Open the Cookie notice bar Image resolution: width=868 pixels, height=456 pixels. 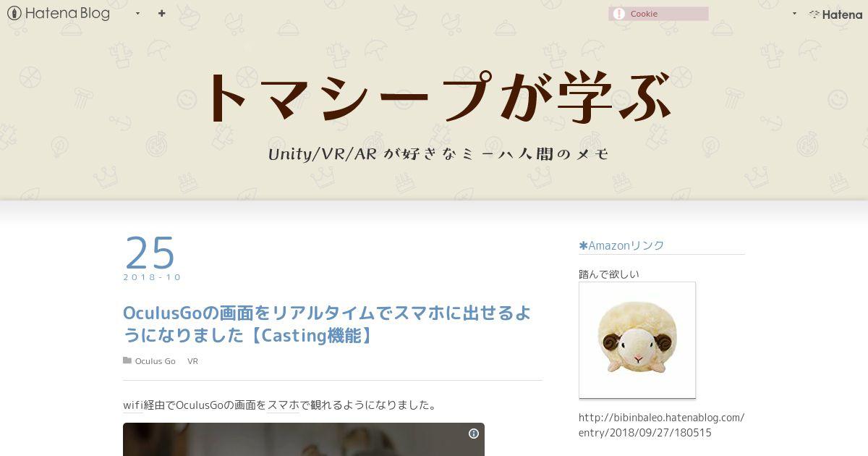658,14
